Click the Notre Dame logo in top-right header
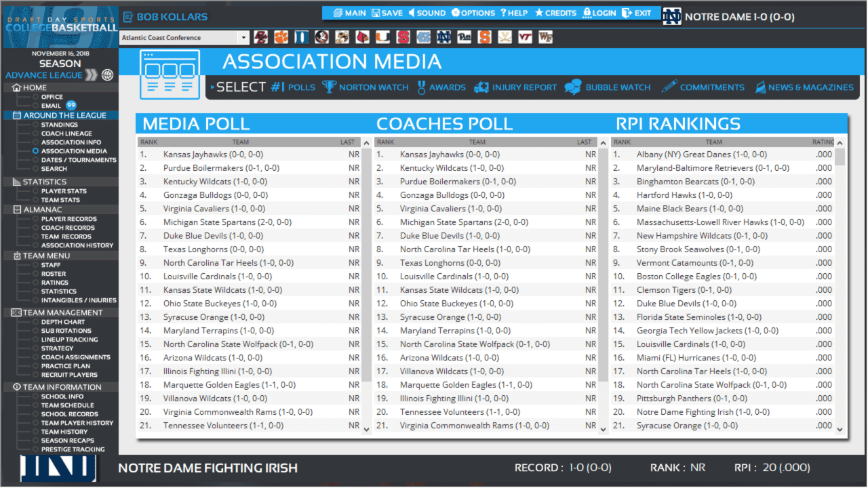The height and width of the screenshot is (488, 868). pyautogui.click(x=672, y=17)
